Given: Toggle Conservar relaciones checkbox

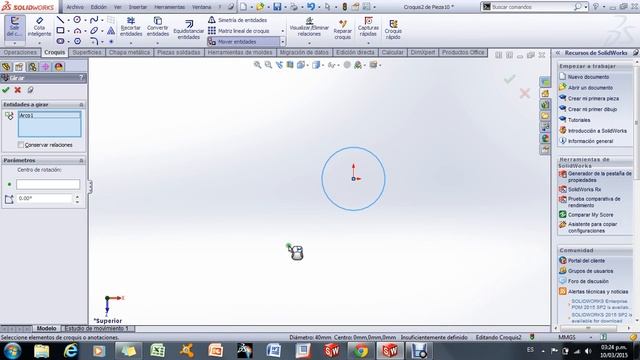Looking at the screenshot, I should [x=20, y=145].
